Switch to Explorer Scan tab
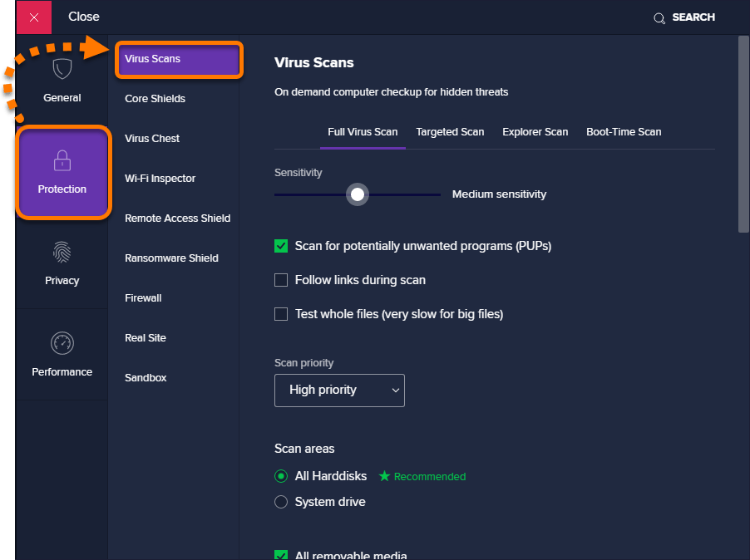This screenshot has width=750, height=560. pos(535,132)
